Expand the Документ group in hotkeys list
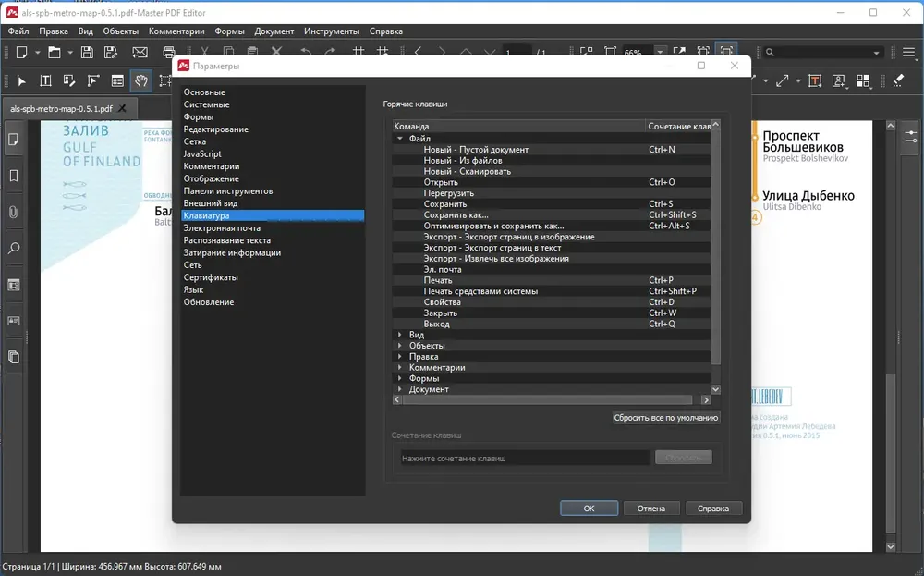 pyautogui.click(x=400, y=389)
